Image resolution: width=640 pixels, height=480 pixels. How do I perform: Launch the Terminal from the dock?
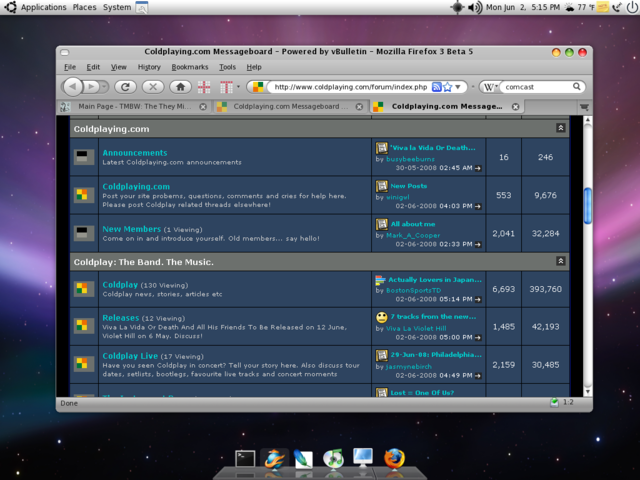pyautogui.click(x=245, y=459)
